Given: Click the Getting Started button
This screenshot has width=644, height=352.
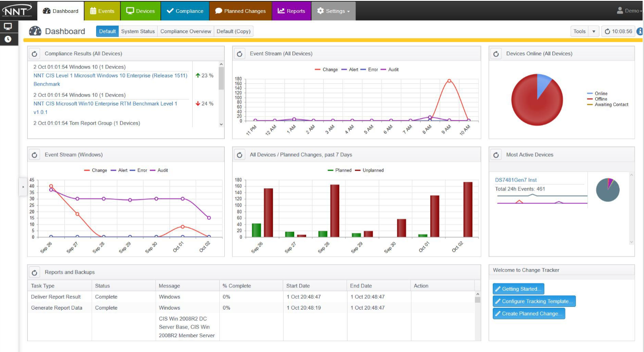Looking at the screenshot, I should point(519,289).
